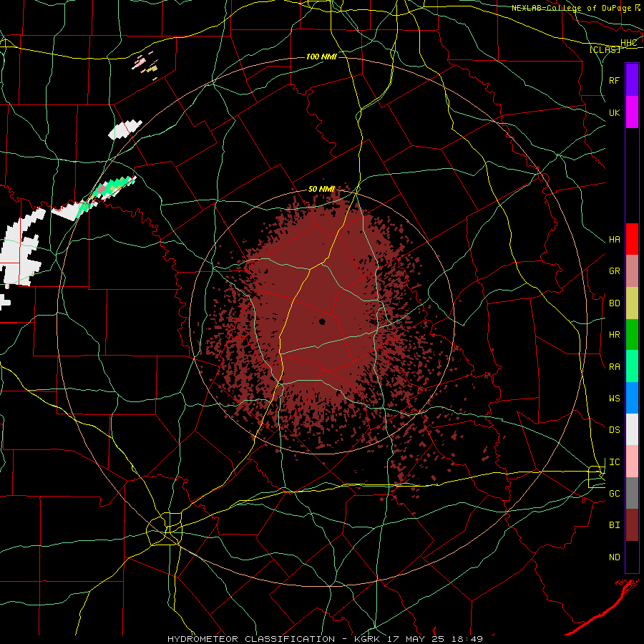Pick the RA light green legend swatch
This screenshot has height=644, width=644.
click(x=632, y=366)
